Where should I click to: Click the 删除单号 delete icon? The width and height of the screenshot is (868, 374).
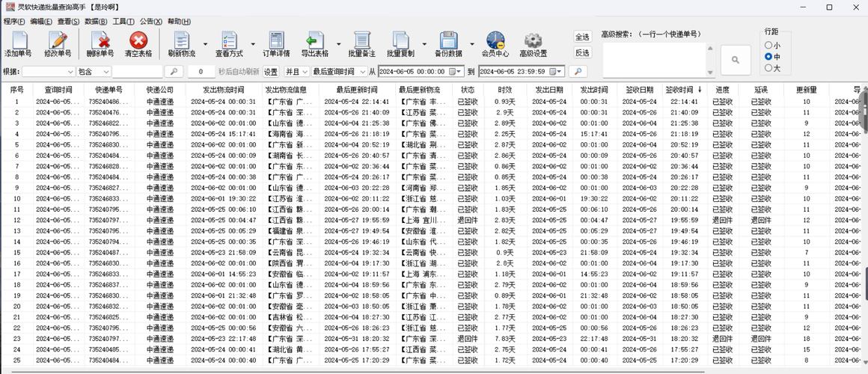coord(100,44)
